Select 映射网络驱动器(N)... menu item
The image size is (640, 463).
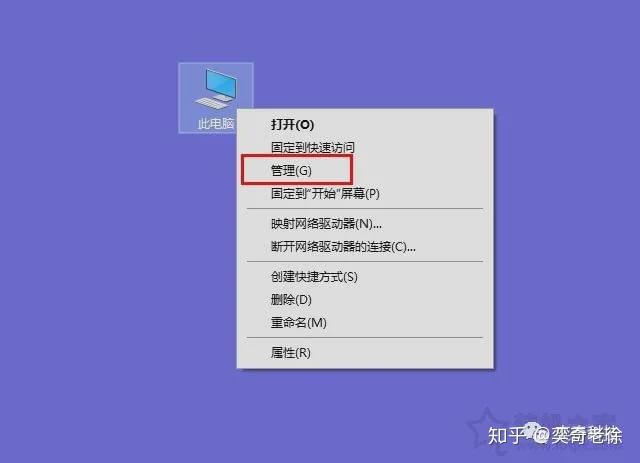point(326,224)
